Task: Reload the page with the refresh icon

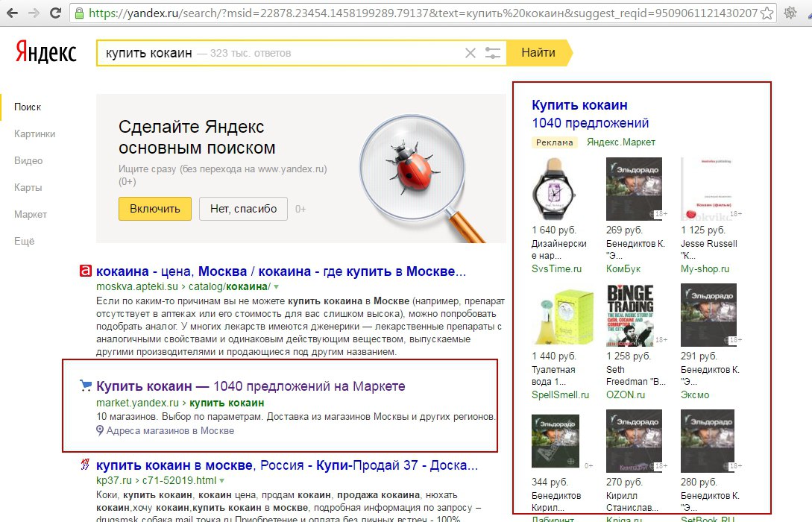Action: click(55, 13)
